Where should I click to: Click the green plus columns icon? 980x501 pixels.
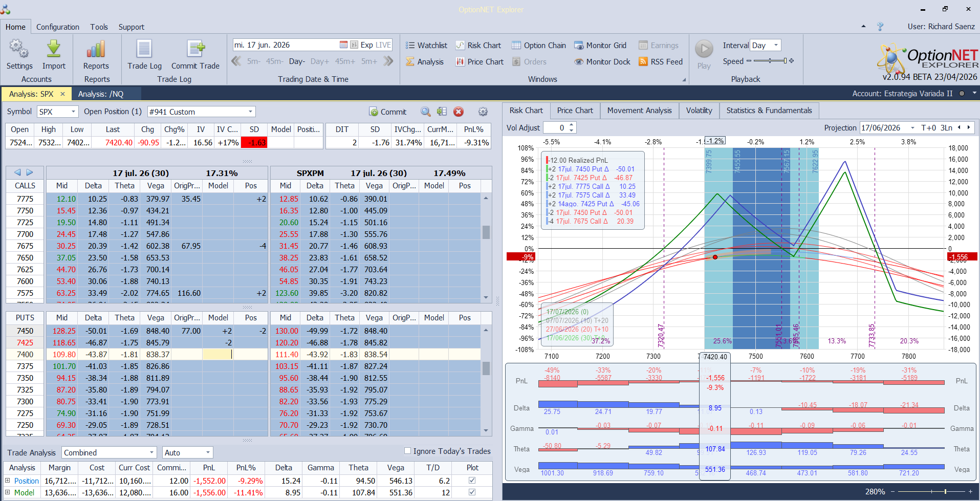coord(442,112)
